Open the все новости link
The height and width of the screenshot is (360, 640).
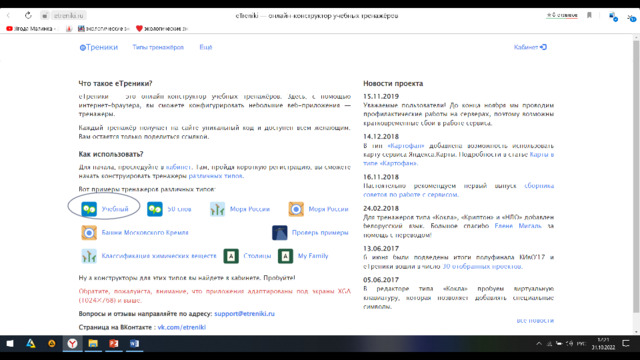coord(535,321)
